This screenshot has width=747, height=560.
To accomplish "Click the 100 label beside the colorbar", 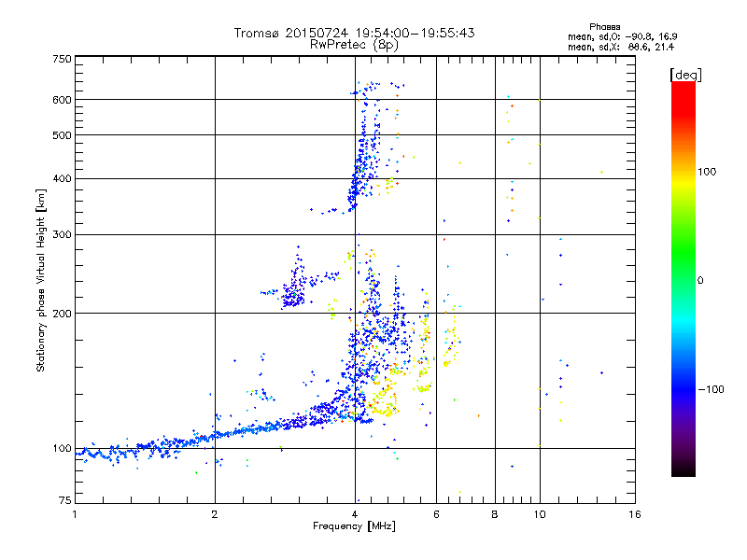I will pyautogui.click(x=707, y=172).
